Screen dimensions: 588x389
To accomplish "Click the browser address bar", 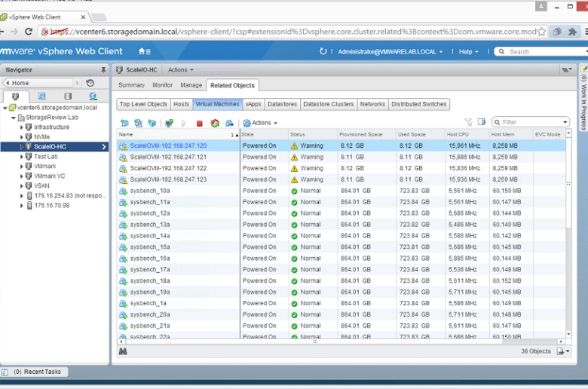I will 292,32.
